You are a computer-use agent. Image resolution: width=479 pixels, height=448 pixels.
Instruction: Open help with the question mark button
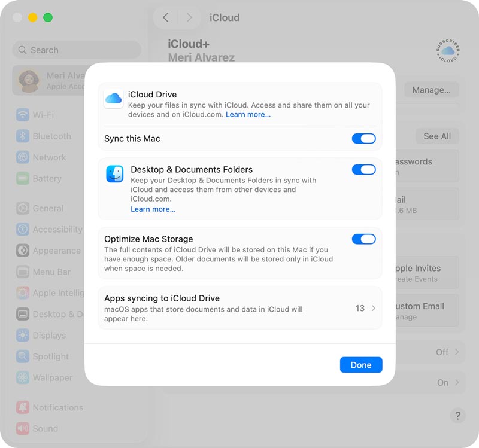(x=457, y=415)
